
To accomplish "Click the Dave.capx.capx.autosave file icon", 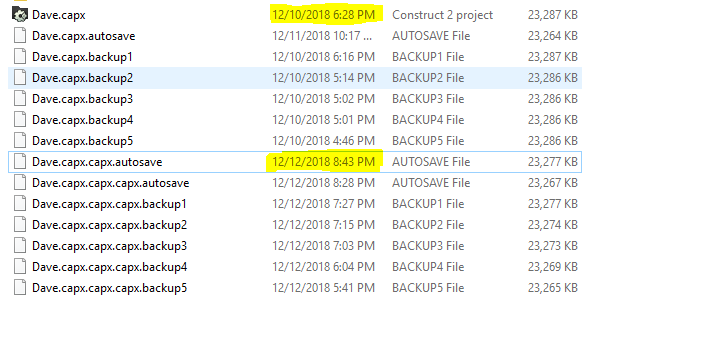I will pyautogui.click(x=20, y=162).
